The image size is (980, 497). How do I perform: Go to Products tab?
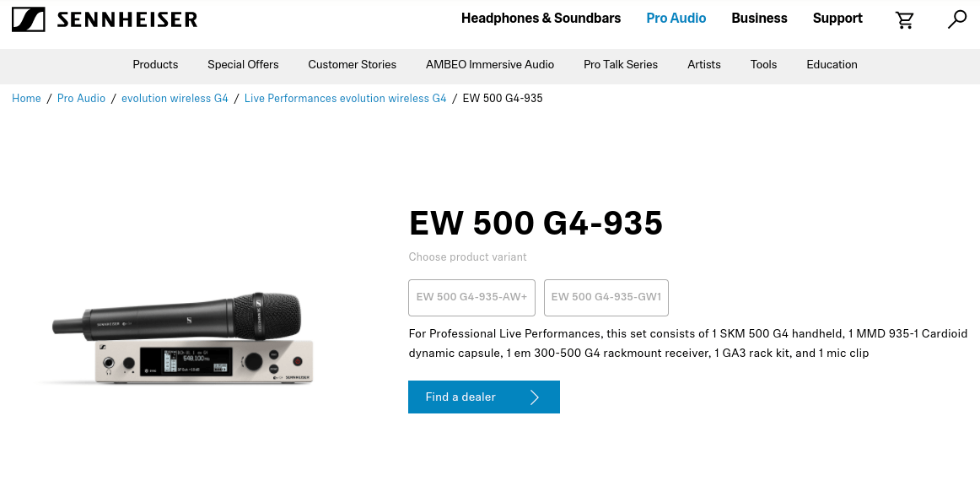point(155,64)
